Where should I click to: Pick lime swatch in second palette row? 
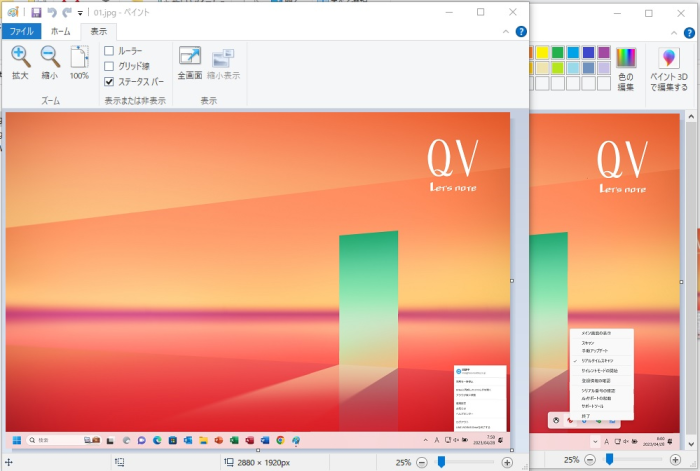pyautogui.click(x=558, y=68)
